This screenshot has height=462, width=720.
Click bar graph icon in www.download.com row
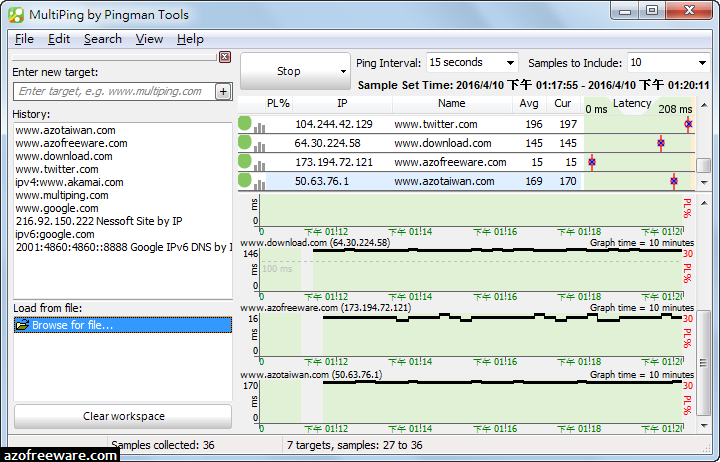(x=259, y=146)
